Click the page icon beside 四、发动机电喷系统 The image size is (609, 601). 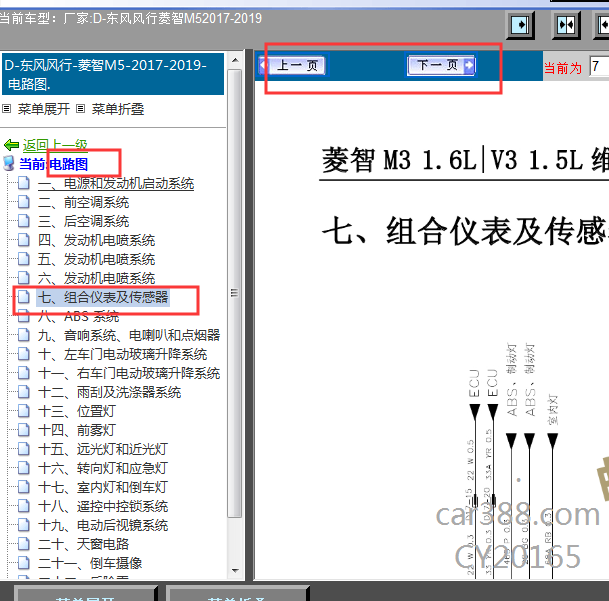(24, 240)
